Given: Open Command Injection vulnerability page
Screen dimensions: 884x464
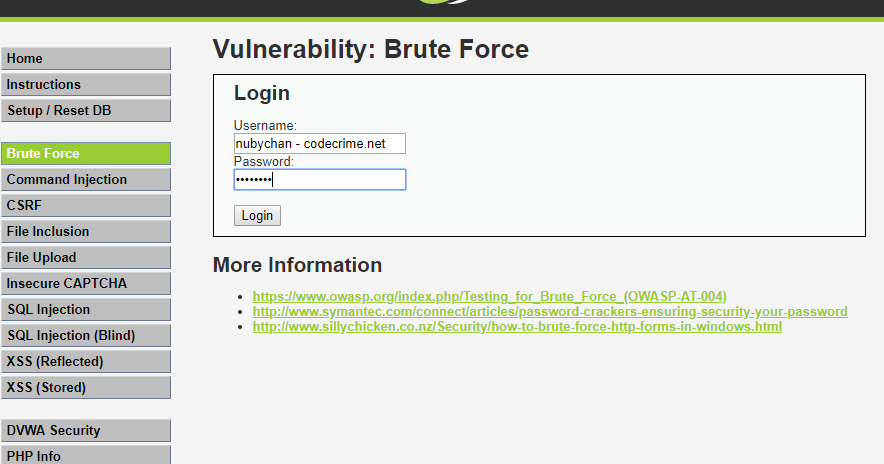Looking at the screenshot, I should [86, 179].
